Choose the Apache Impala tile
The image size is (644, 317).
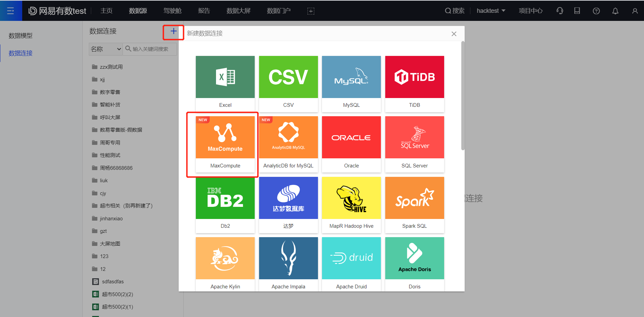pos(288,264)
